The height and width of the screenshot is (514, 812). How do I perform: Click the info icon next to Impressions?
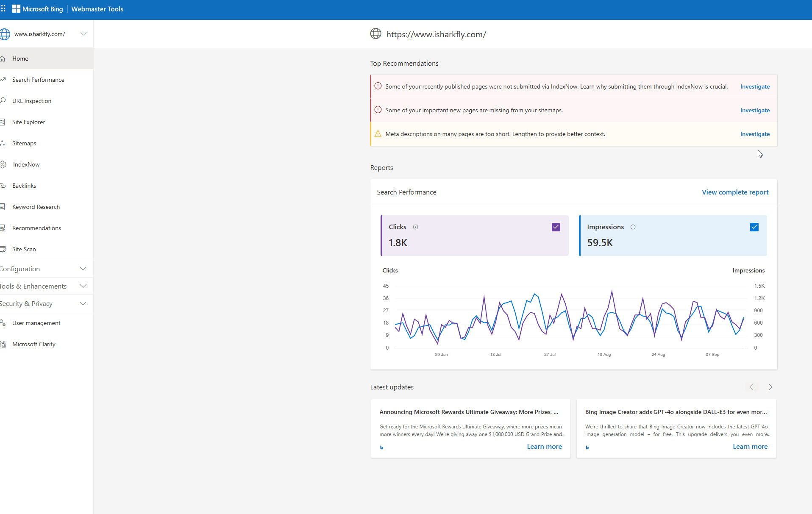pos(633,227)
